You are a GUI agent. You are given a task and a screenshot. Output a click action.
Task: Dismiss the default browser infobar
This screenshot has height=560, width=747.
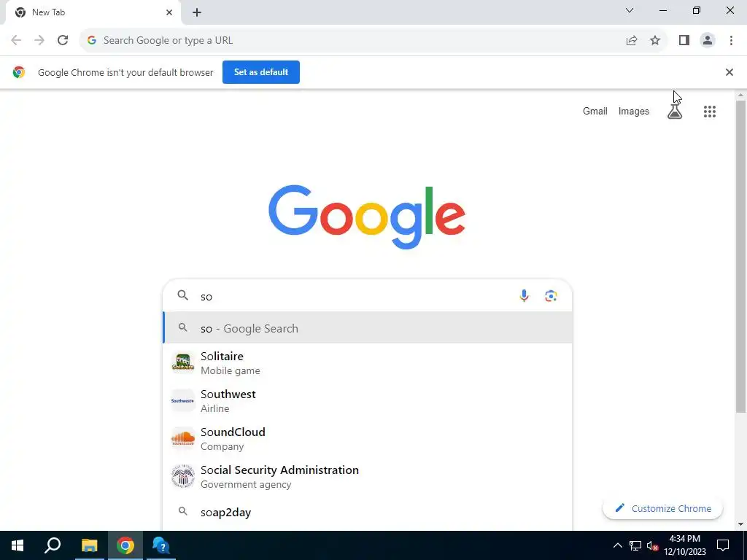pos(729,72)
